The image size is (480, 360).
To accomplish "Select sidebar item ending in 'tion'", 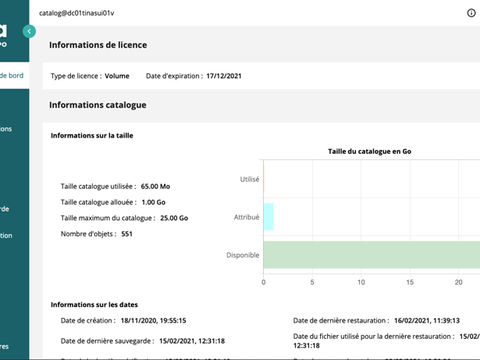I will tap(6, 236).
